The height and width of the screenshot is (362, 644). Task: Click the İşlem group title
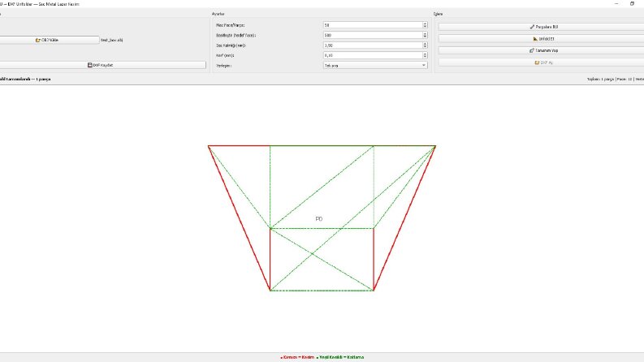[x=439, y=14]
